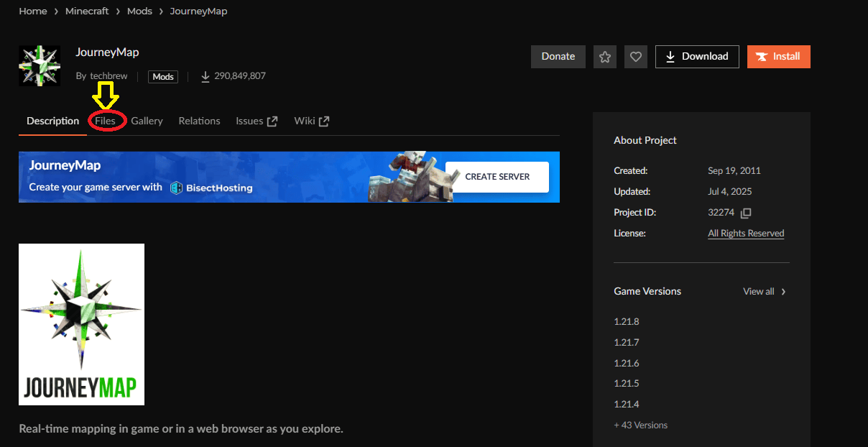The height and width of the screenshot is (447, 868).
Task: Expand the + 43 Versions list
Action: pyautogui.click(x=640, y=425)
